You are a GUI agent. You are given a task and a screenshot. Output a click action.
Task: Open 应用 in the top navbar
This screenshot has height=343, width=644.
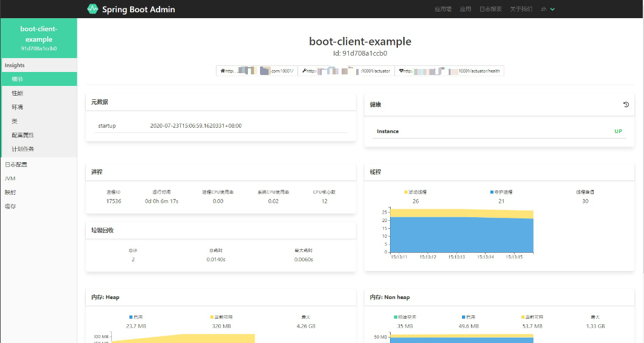coord(466,9)
